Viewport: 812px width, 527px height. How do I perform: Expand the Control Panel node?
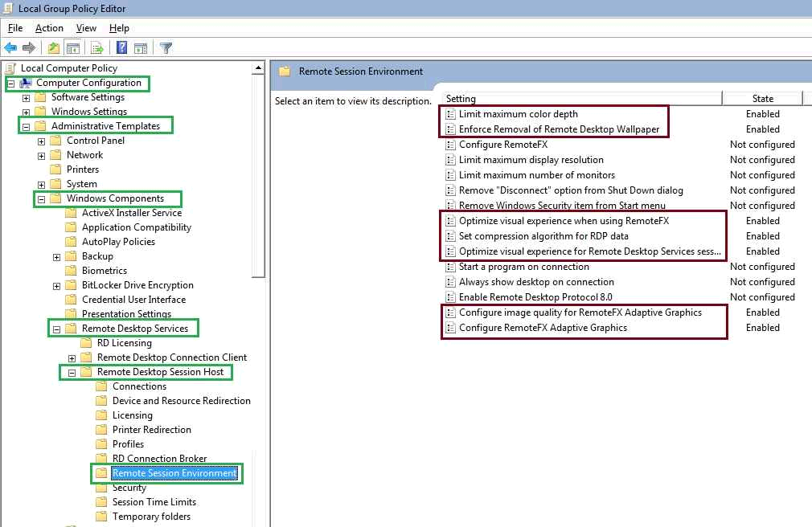pyautogui.click(x=42, y=141)
